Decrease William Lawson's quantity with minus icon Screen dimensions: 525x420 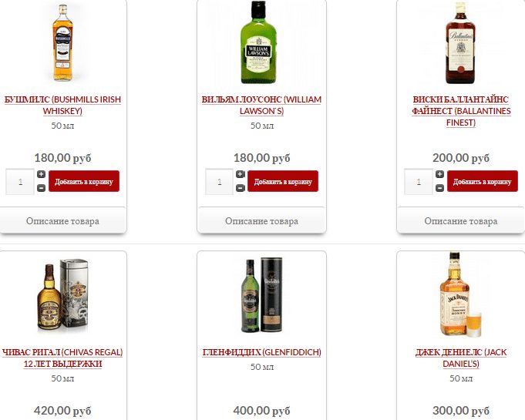[241, 188]
